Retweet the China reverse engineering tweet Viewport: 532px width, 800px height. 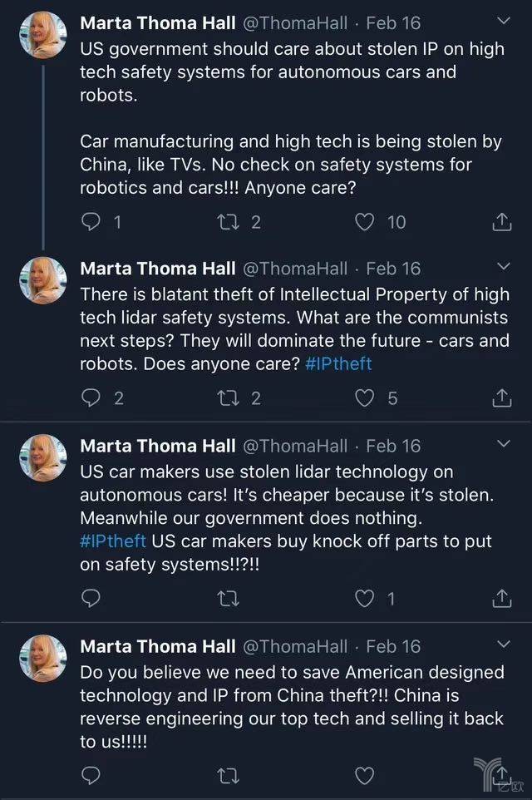(x=227, y=776)
